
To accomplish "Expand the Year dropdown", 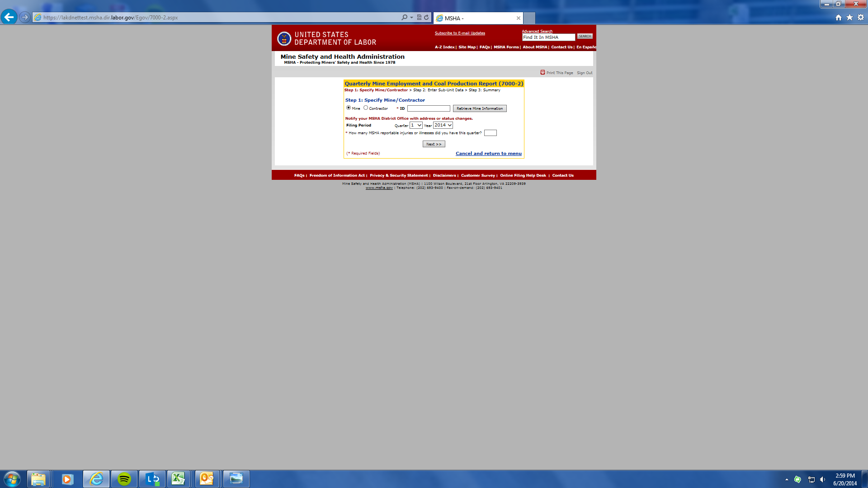I will point(443,125).
